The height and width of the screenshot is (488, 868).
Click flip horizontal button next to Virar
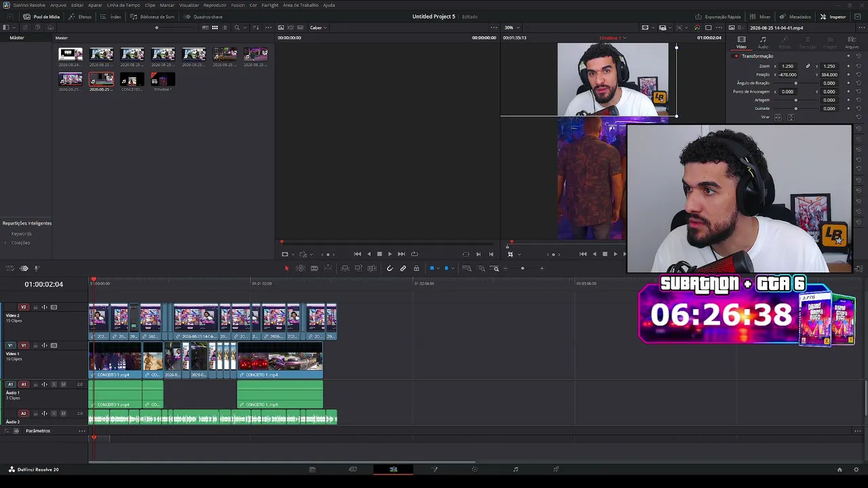[x=778, y=117]
